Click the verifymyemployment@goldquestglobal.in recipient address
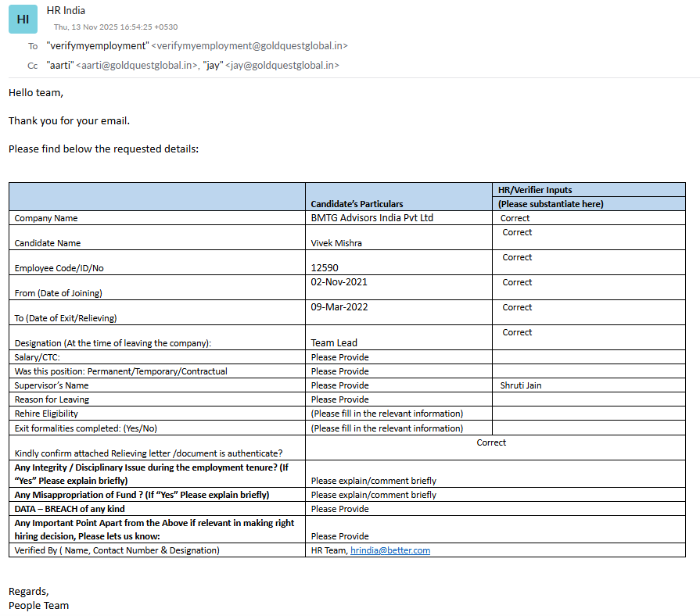Image resolution: width=700 pixels, height=616 pixels. 249,46
